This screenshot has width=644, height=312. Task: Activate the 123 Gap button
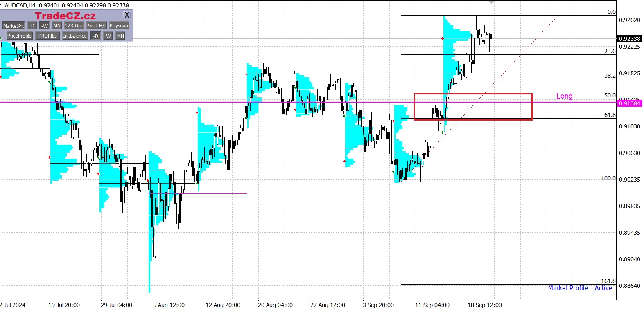click(74, 26)
